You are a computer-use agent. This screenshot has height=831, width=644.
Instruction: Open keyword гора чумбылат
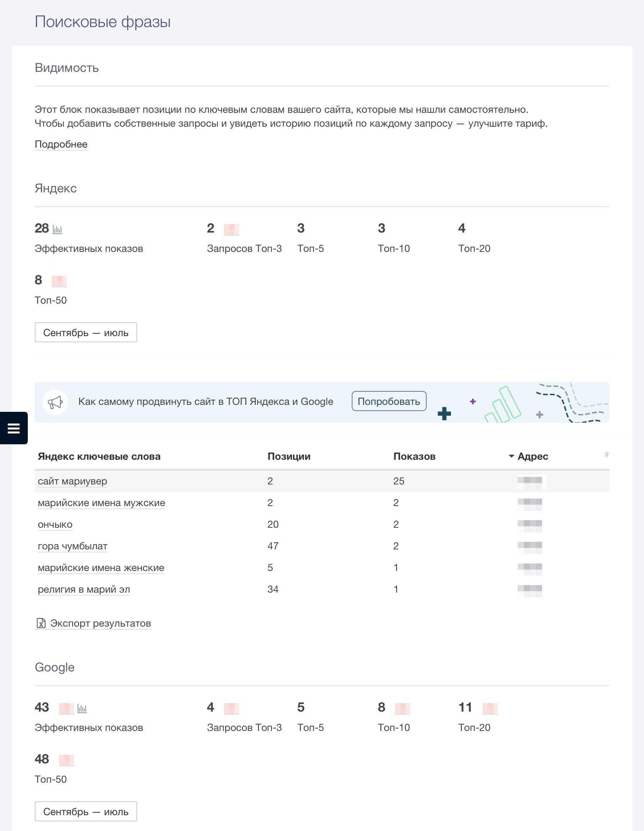(x=73, y=546)
